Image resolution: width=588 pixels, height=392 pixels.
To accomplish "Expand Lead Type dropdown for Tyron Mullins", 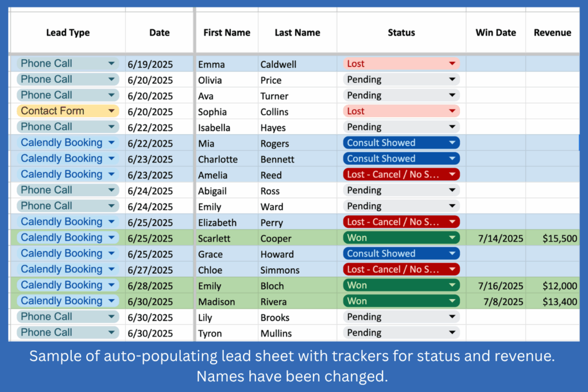I will [111, 332].
